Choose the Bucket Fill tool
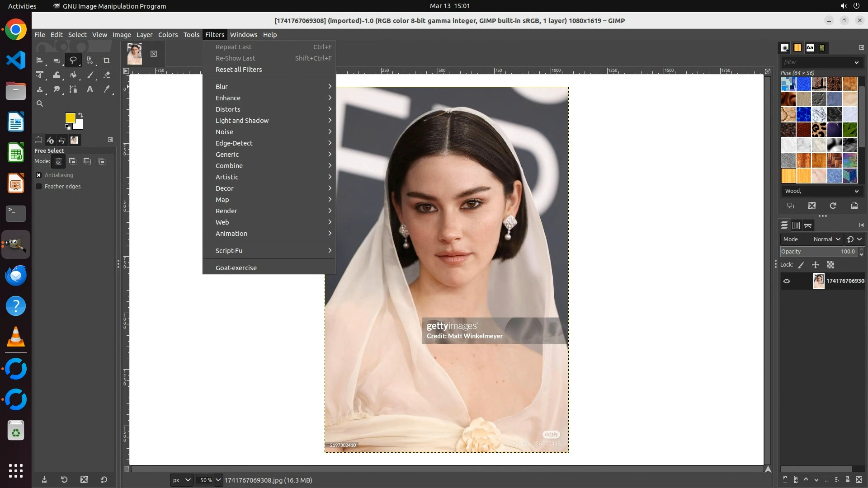The image size is (868, 488). [x=73, y=75]
